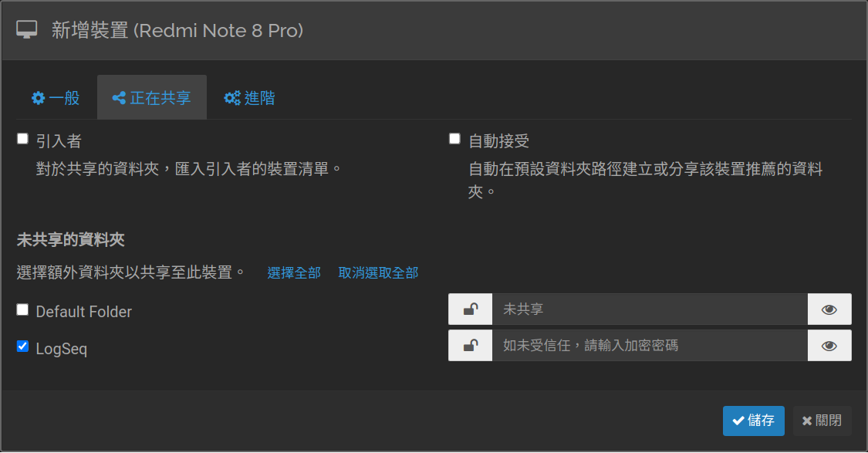The image size is (868, 453).
Task: Click the unlock icon beside Default Folder field
Action: coord(470,309)
